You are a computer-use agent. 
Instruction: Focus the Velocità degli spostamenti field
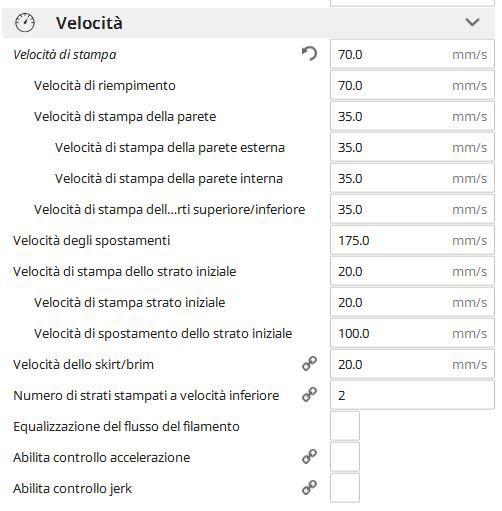412,240
